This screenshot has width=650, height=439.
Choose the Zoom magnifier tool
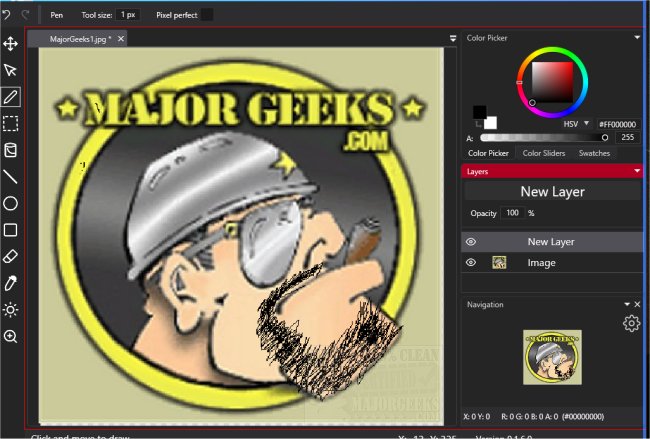coord(11,337)
